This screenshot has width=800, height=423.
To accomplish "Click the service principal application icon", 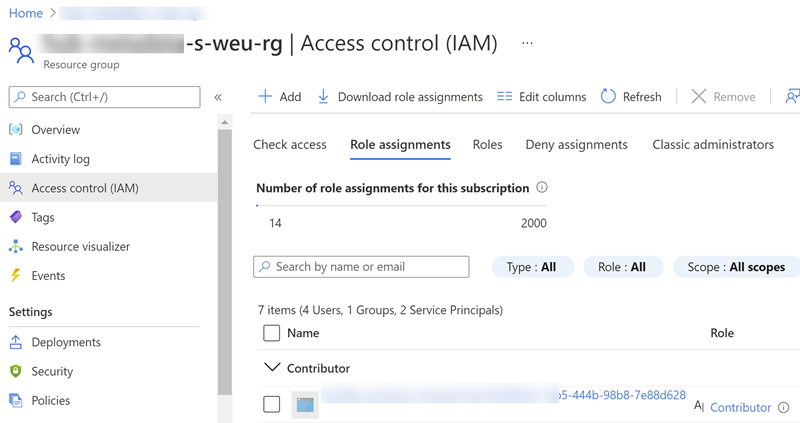I will [x=305, y=405].
